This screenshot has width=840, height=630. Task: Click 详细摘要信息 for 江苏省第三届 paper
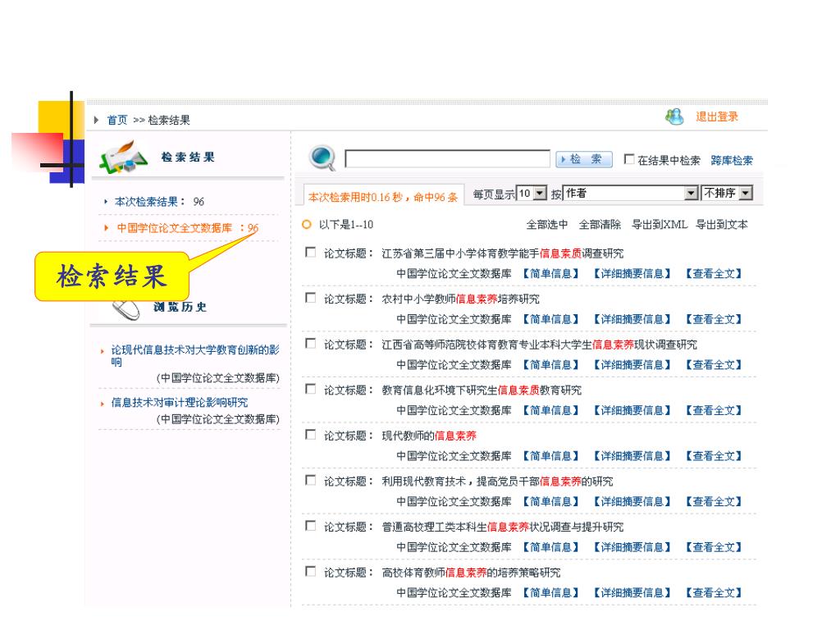(x=632, y=273)
